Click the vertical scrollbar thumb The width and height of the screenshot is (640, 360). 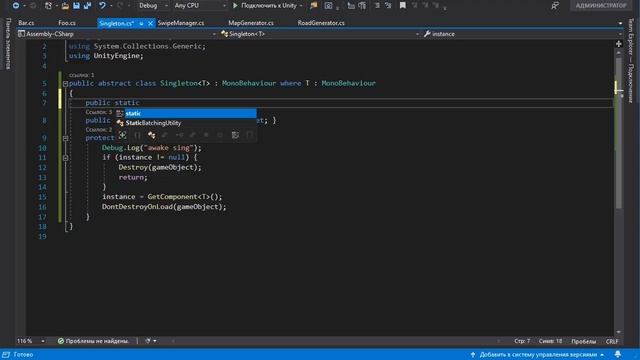tap(619, 133)
